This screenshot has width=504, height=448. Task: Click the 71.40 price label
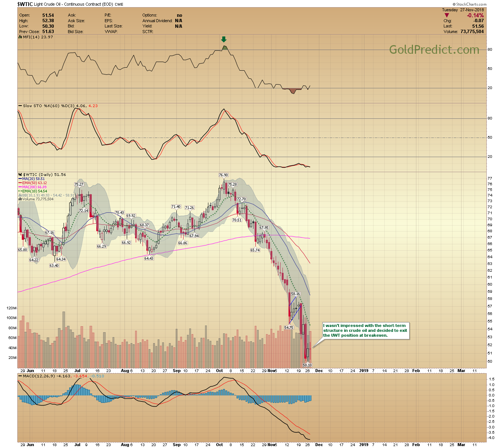tap(176, 207)
